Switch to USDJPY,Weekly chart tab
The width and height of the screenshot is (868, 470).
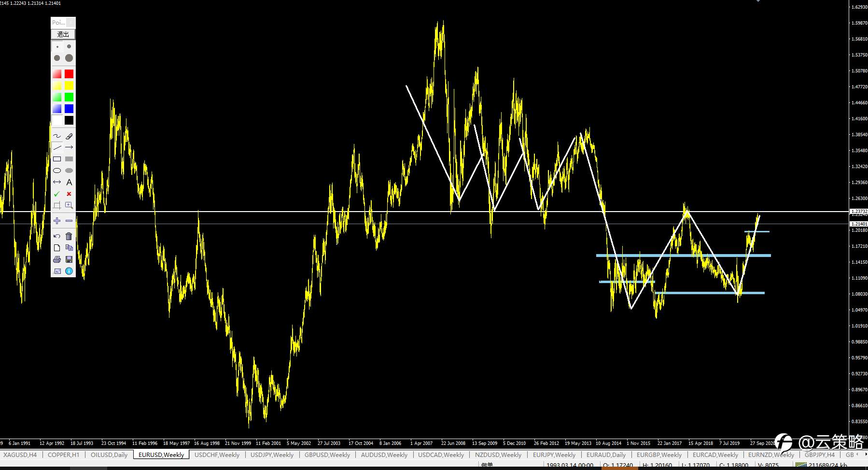pyautogui.click(x=272, y=455)
